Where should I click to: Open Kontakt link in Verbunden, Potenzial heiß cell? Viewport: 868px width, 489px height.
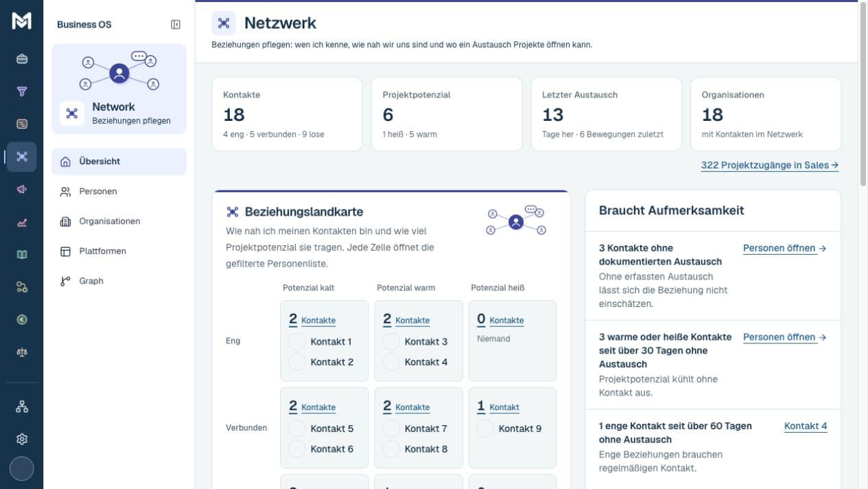(x=504, y=407)
